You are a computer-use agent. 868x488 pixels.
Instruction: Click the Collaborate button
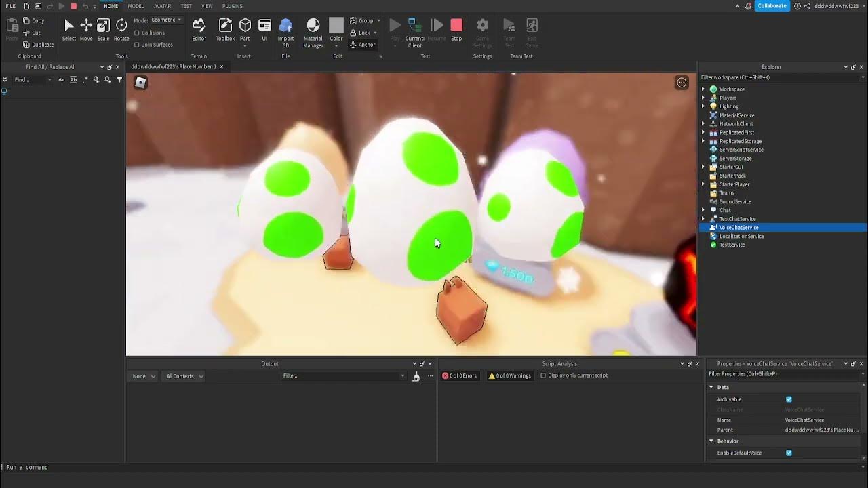[772, 6]
